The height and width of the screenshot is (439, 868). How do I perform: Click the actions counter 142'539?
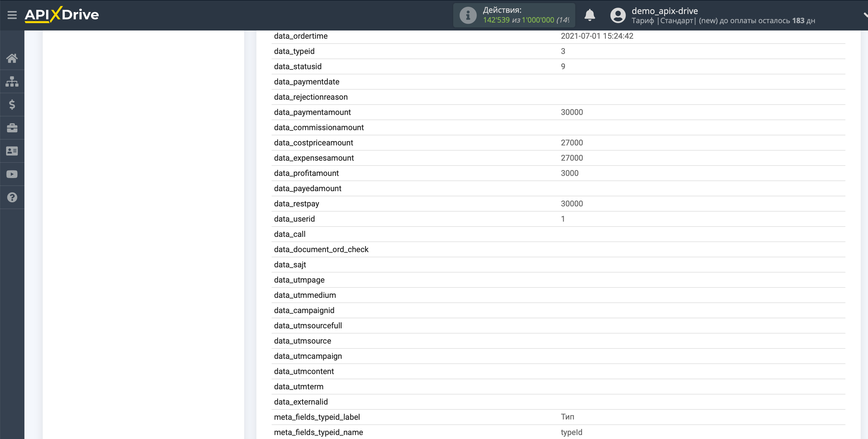496,20
